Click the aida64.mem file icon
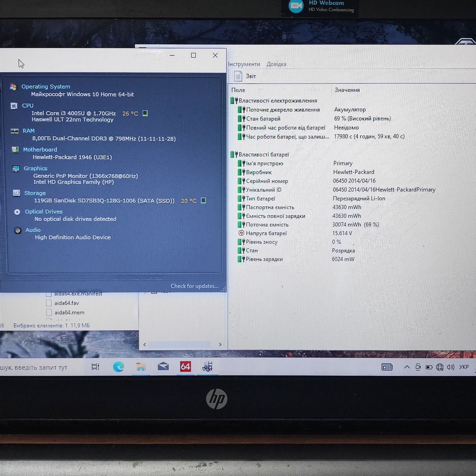476x476 pixels. coord(49,312)
